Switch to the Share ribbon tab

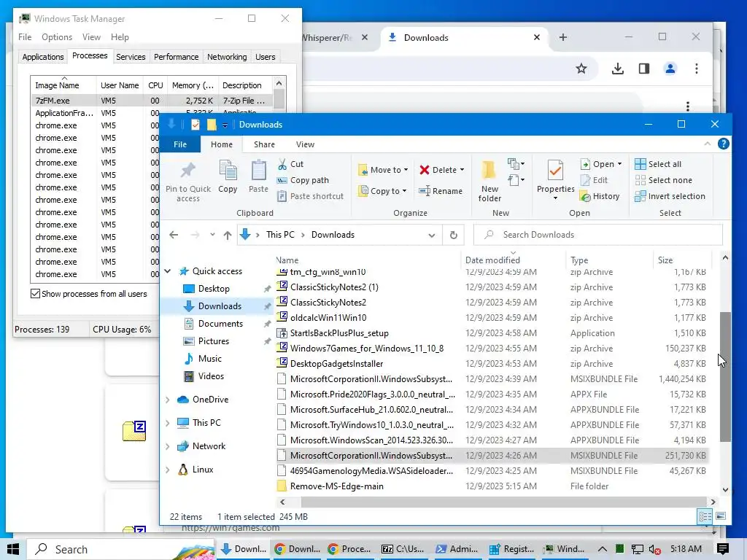pos(264,144)
